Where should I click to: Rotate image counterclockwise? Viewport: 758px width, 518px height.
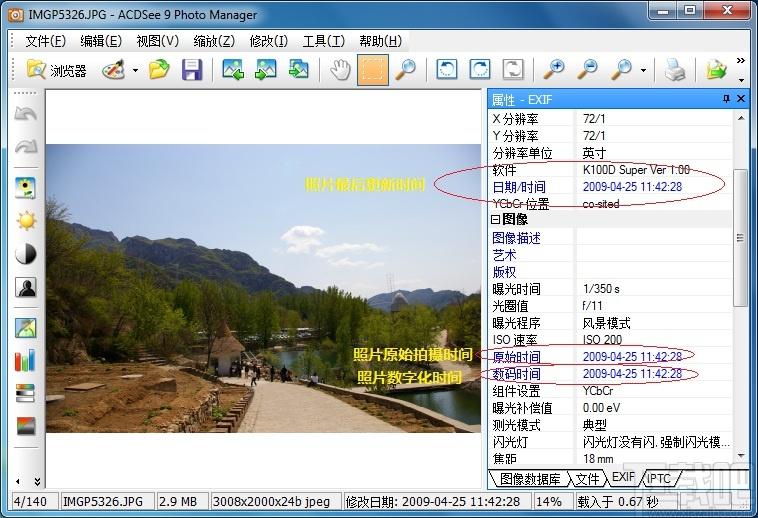447,71
